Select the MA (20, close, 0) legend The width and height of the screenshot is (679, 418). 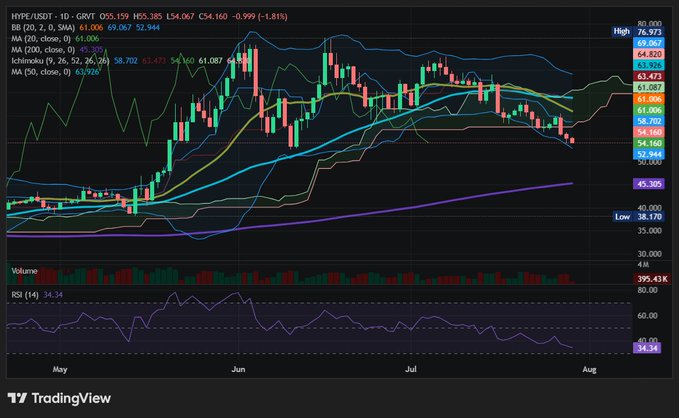pyautogui.click(x=42, y=39)
